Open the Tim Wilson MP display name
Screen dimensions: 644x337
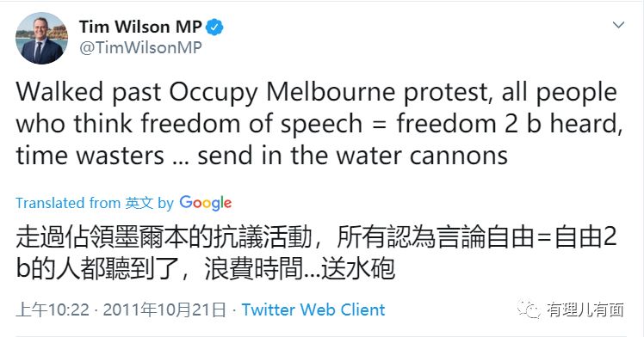[140, 27]
